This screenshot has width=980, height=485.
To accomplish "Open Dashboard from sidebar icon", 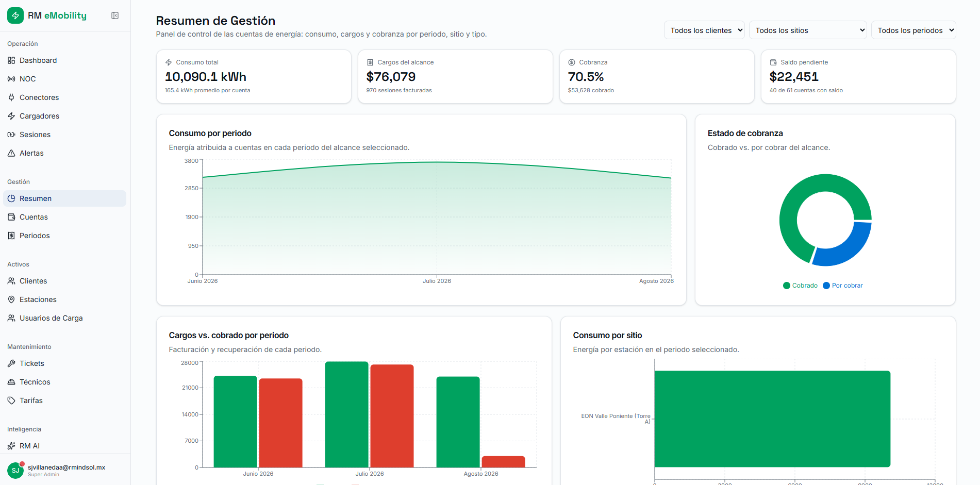I will (11, 60).
